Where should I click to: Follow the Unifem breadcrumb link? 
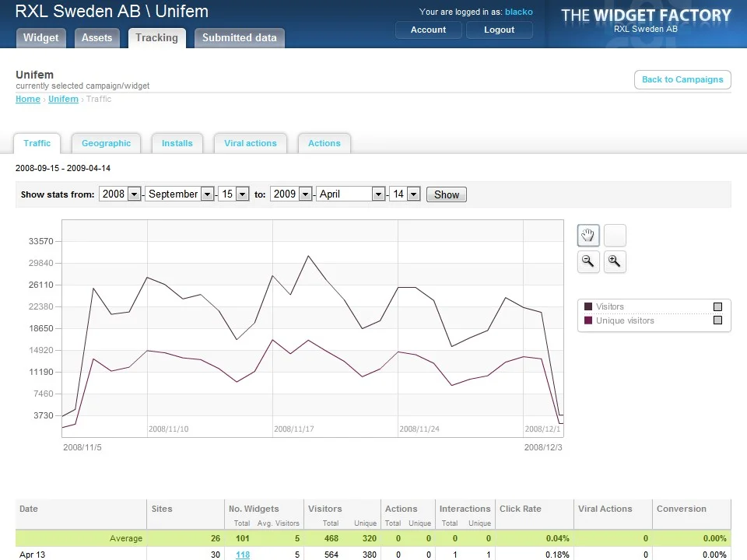point(63,99)
